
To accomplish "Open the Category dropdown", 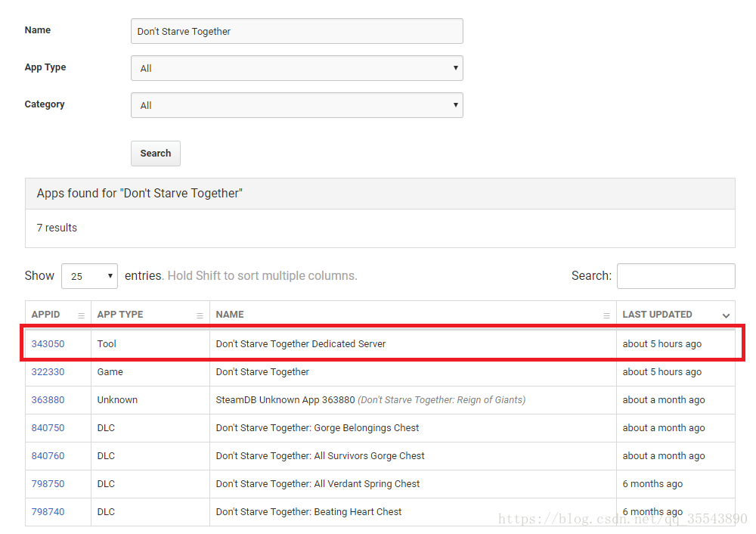I will 297,105.
